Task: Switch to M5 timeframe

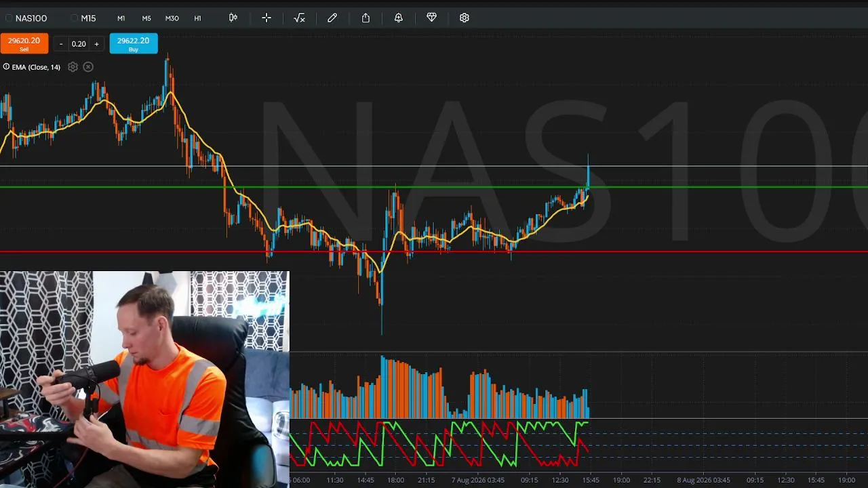Action: click(x=146, y=18)
